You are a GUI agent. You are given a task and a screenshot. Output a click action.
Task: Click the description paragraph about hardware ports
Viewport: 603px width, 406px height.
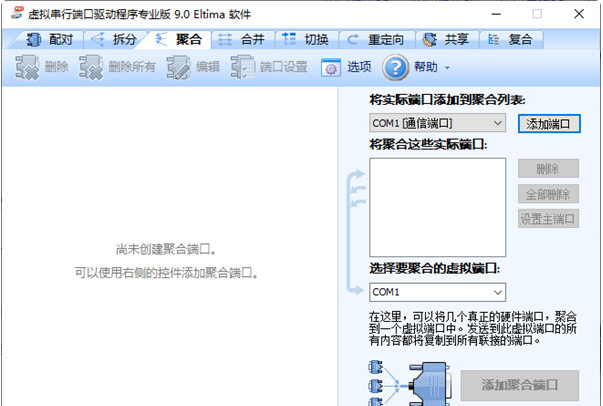[473, 328]
